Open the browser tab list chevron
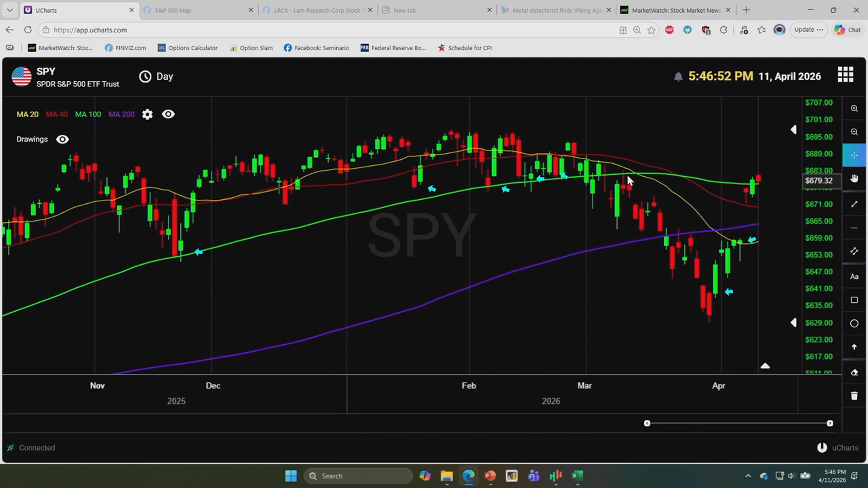This screenshot has height=488, width=868. pyautogui.click(x=9, y=10)
